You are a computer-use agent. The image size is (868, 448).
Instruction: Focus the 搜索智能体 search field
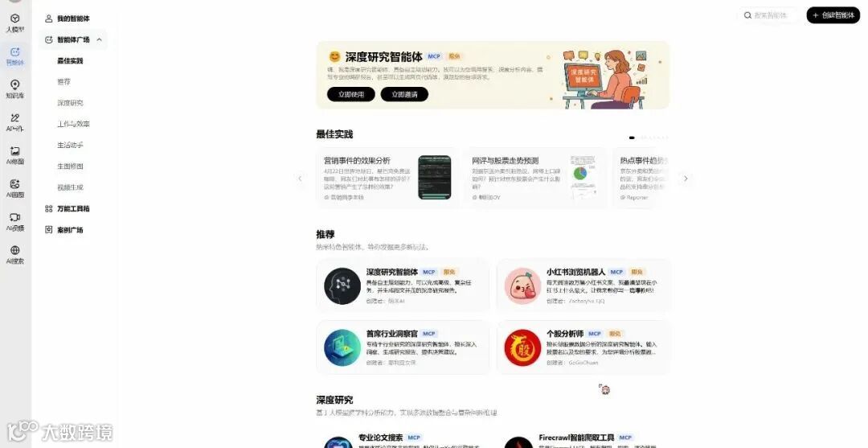tap(769, 15)
